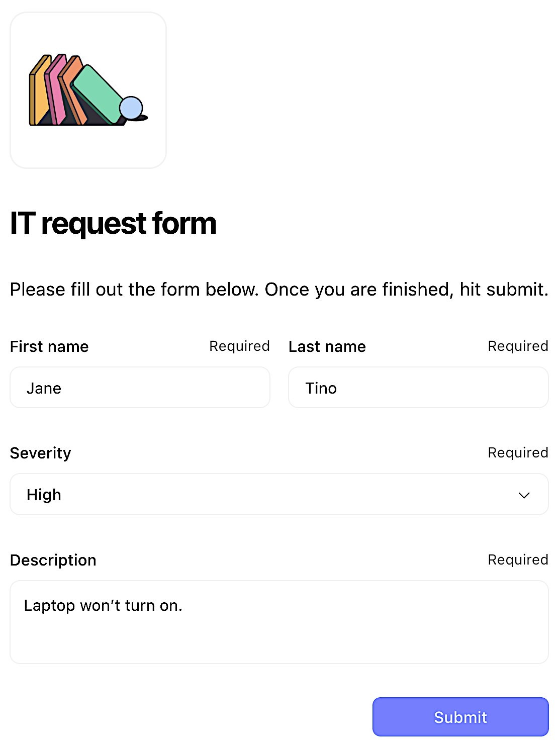Image resolution: width=560 pixels, height=747 pixels.
Task: Click the blue ball in the logo
Action: coord(131,108)
